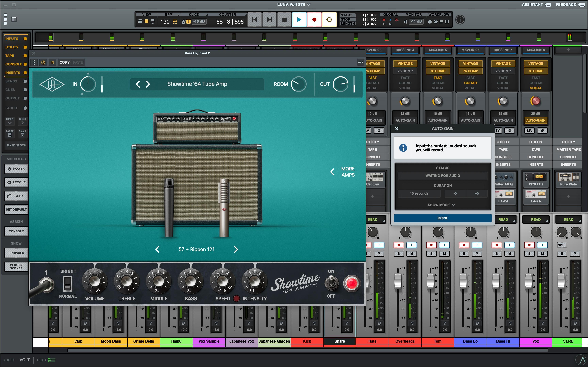The height and width of the screenshot is (367, 588).
Task: Click the Play transport button
Action: pos(299,20)
